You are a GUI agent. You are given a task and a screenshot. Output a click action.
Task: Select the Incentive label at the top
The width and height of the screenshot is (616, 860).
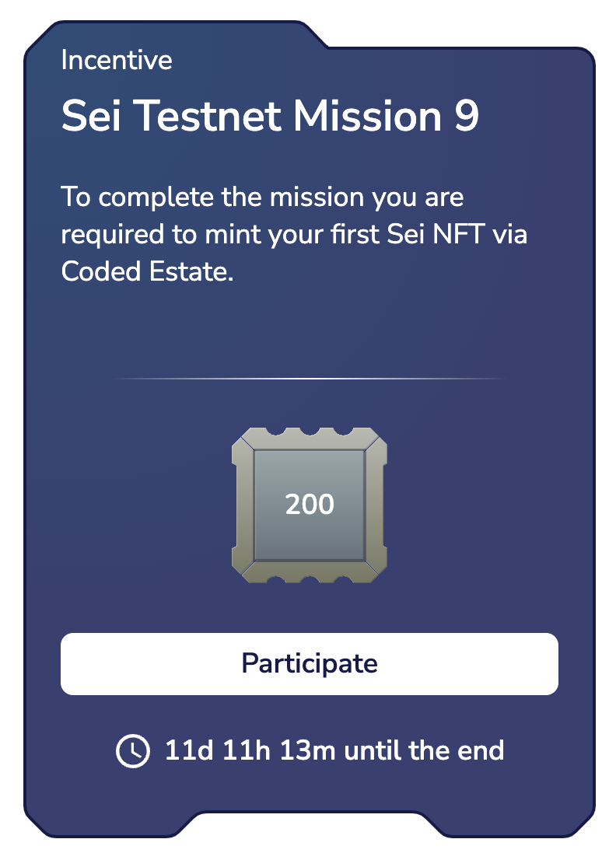pos(117,61)
